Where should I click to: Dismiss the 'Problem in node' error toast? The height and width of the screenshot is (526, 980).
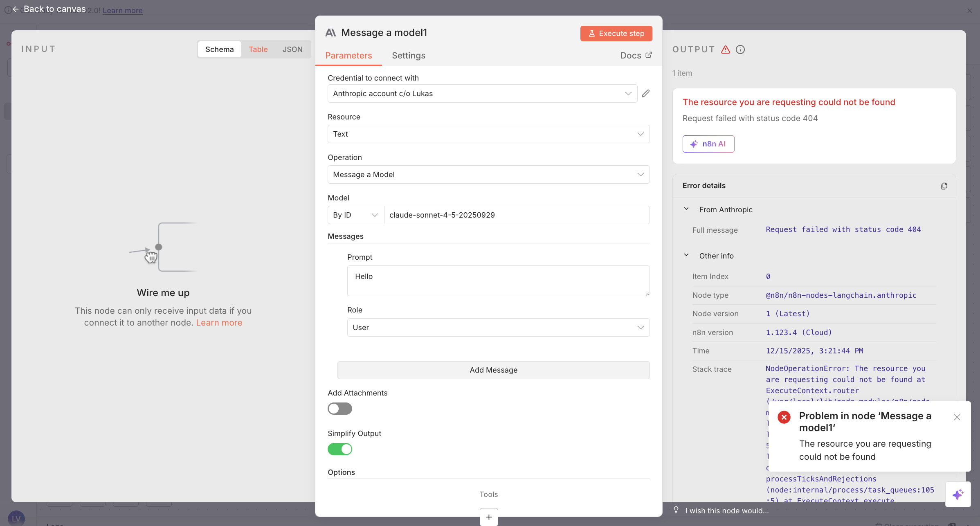(x=957, y=417)
